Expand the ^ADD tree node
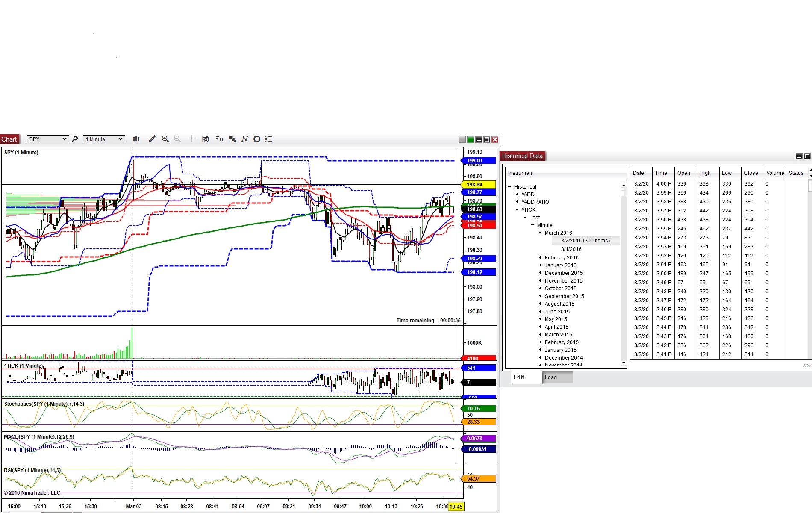 click(517, 195)
